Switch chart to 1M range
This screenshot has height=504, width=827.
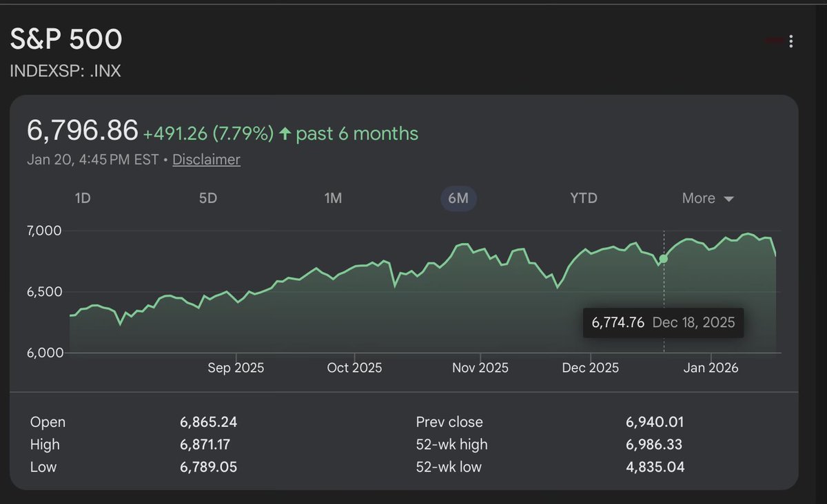click(x=333, y=198)
